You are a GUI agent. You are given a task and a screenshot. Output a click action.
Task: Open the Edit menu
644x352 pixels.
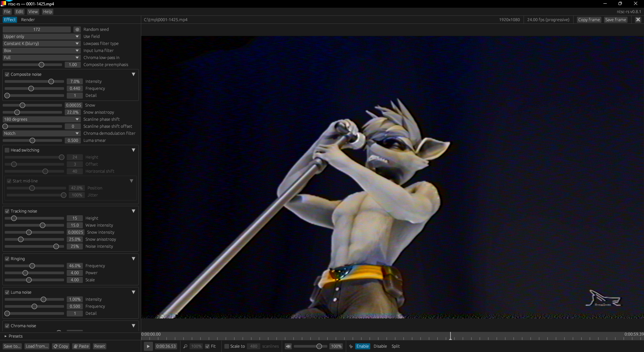pos(19,12)
